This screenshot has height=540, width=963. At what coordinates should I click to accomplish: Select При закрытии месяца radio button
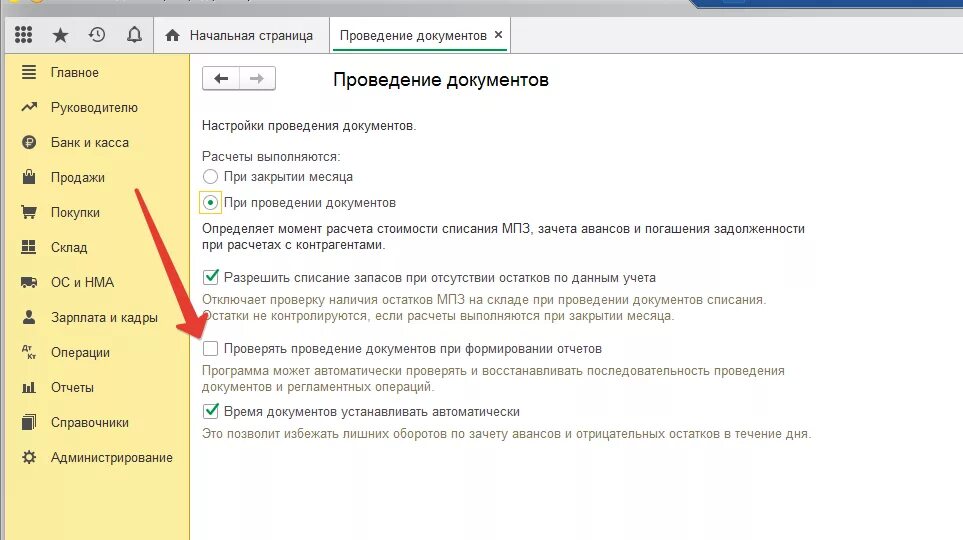[210, 177]
